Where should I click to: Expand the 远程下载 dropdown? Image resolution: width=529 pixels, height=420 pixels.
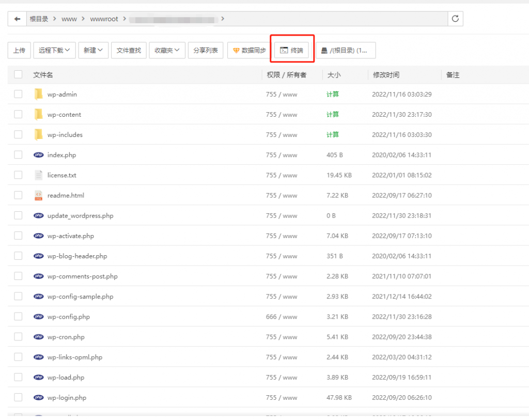(54, 50)
